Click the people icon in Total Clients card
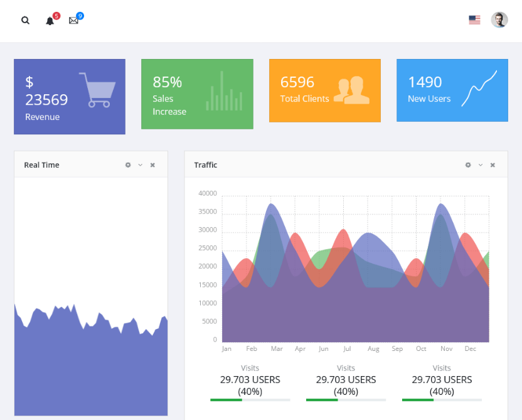 [x=351, y=90]
